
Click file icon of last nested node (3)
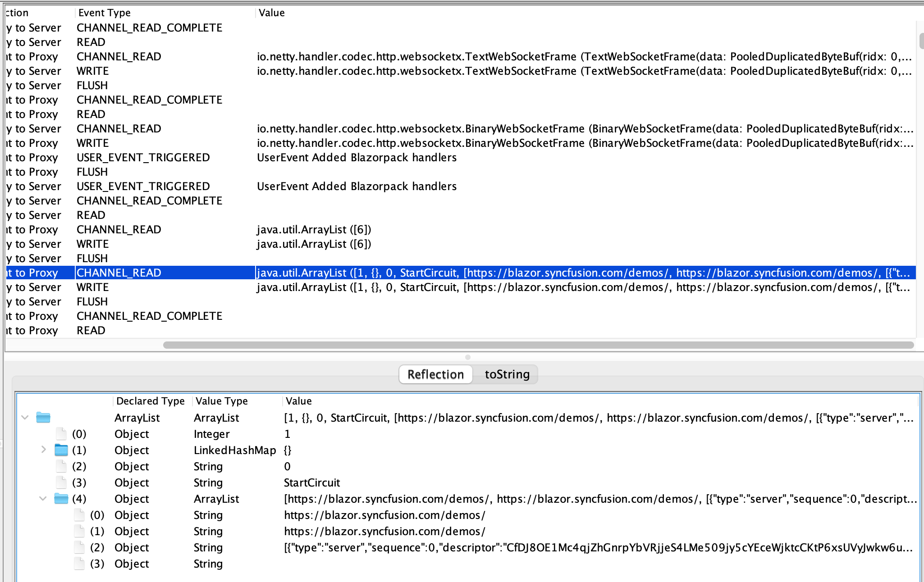[x=79, y=564]
